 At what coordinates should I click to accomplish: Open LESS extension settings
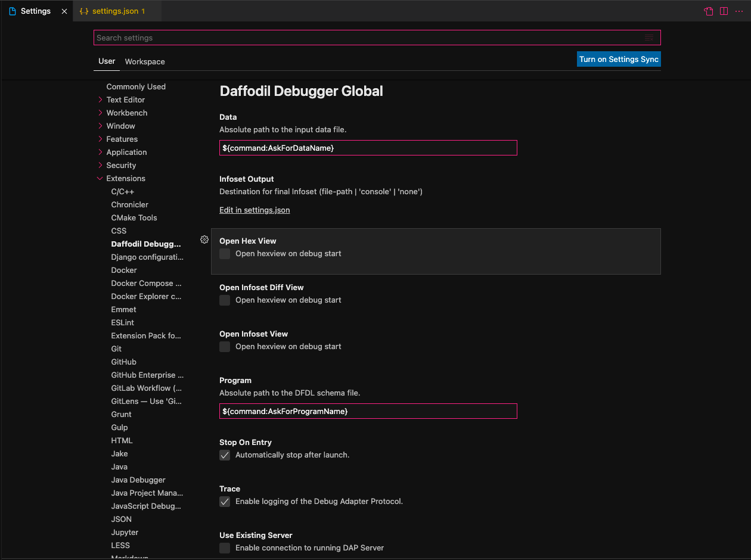click(x=120, y=545)
